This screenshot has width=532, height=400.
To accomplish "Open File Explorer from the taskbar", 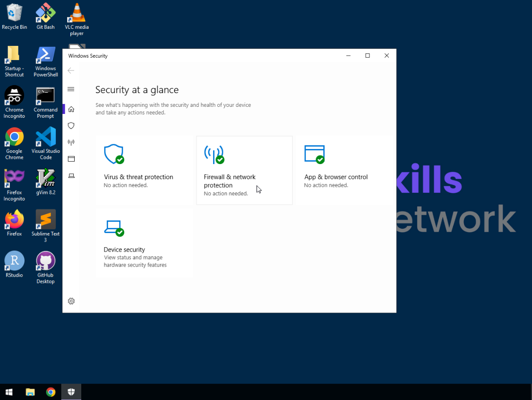I will point(30,392).
